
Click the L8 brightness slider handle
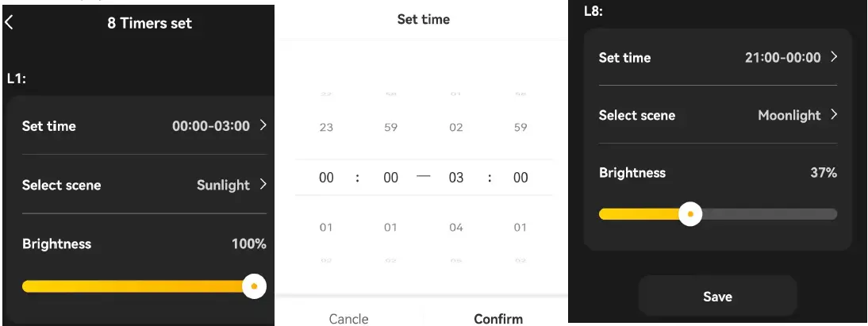[x=690, y=214]
